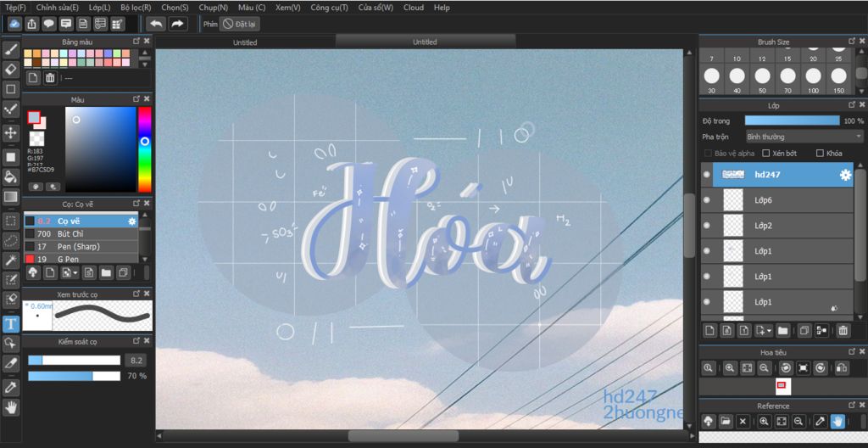Select the Magic Wand tool
This screenshot has height=448, width=868.
tap(10, 260)
